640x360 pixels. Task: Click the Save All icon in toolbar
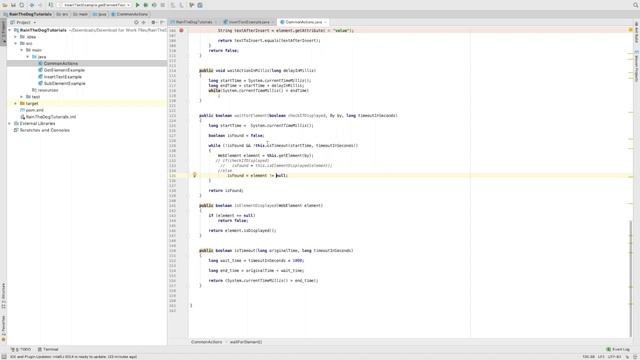point(13,5)
